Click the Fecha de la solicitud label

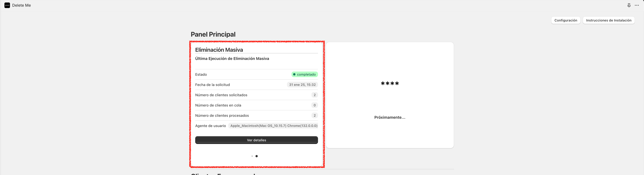click(x=213, y=85)
